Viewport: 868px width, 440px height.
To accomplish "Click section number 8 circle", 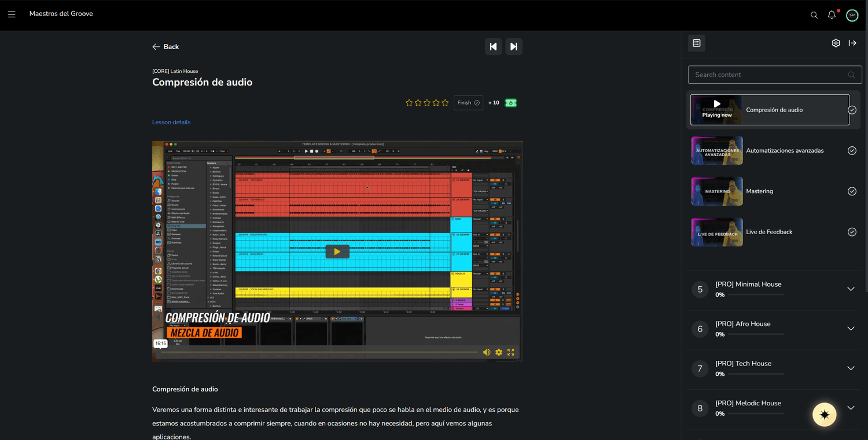I will click(x=700, y=408).
